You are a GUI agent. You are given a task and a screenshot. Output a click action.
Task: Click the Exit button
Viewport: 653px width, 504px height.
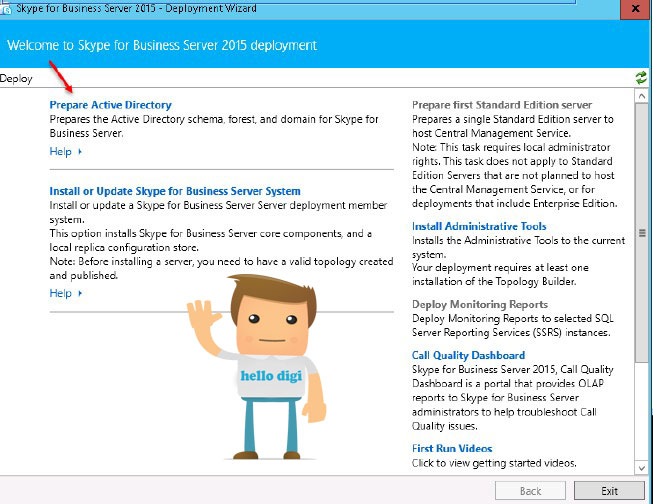coord(609,491)
